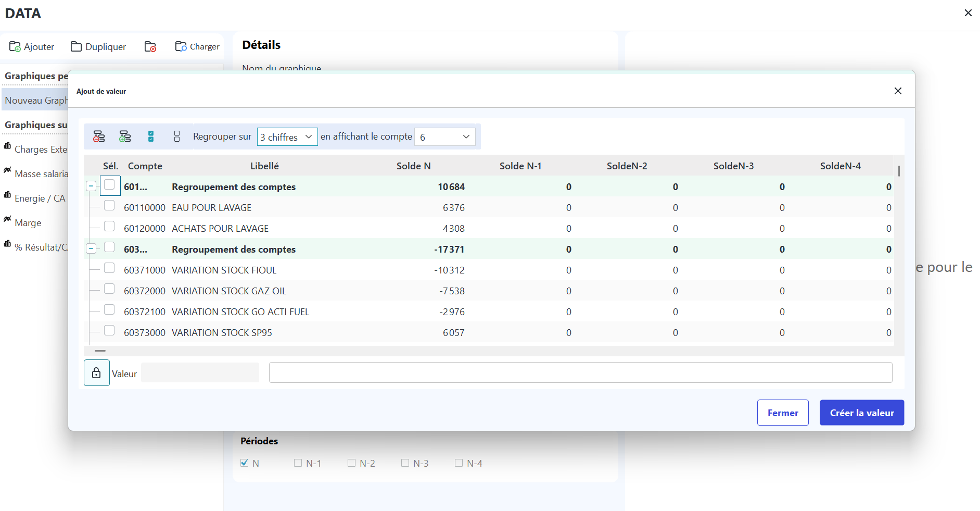Open the 'Regrouper sur' 3 chiffres dropdown
This screenshot has width=980, height=511.
click(x=287, y=136)
